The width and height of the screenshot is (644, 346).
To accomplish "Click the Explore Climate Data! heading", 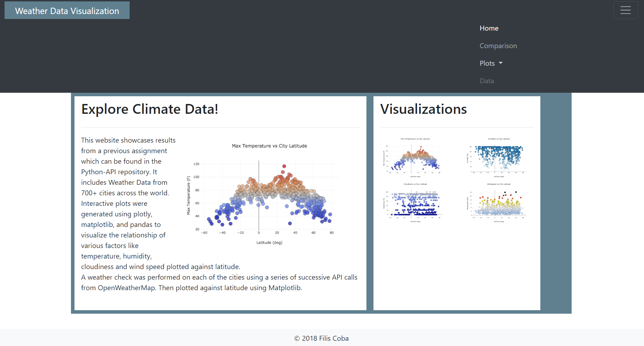I will [x=150, y=109].
